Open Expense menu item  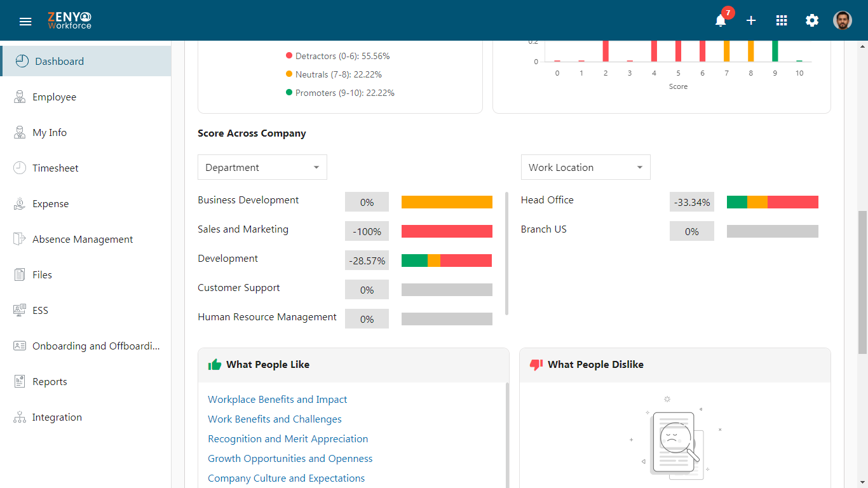86,203
